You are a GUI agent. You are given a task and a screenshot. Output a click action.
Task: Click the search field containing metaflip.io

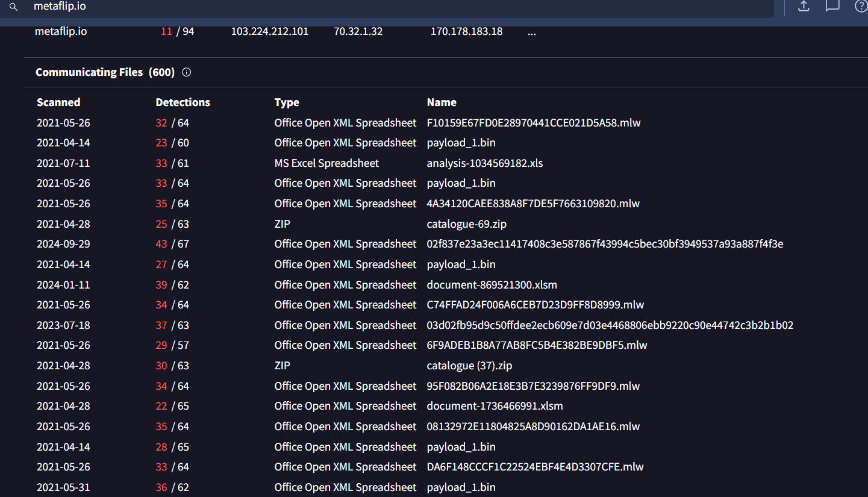[x=361, y=7]
